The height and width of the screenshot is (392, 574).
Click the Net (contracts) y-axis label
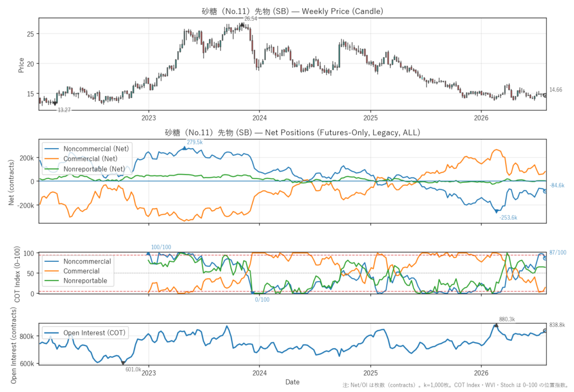[x=11, y=182]
